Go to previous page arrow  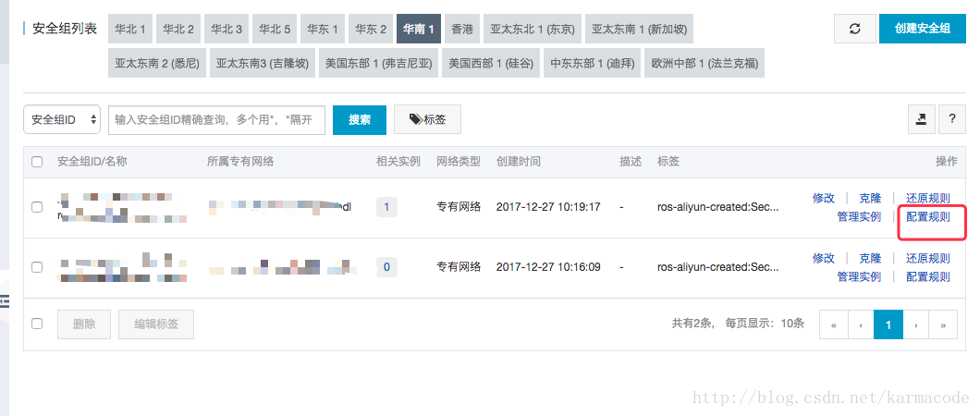(861, 324)
